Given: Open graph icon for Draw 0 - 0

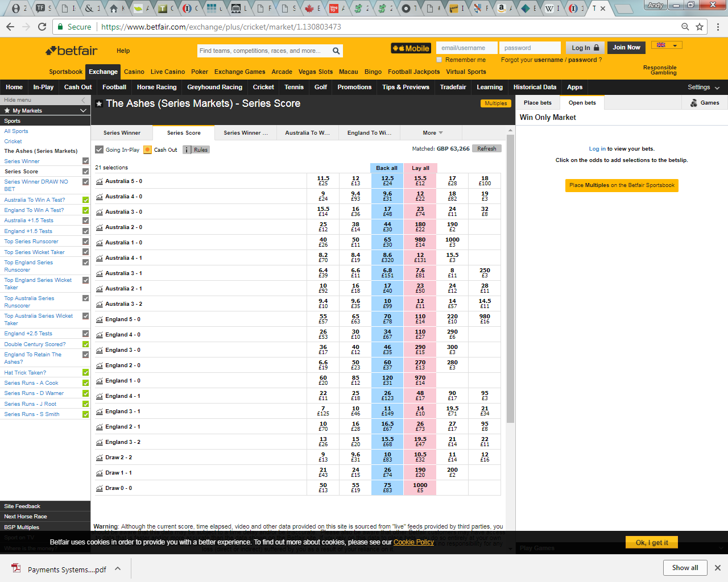Looking at the screenshot, I should [x=100, y=488].
